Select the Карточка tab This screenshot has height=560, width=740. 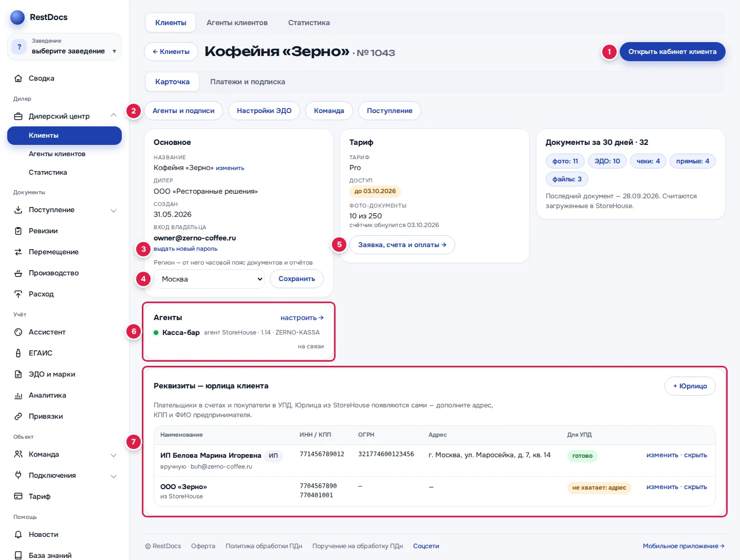coord(172,82)
